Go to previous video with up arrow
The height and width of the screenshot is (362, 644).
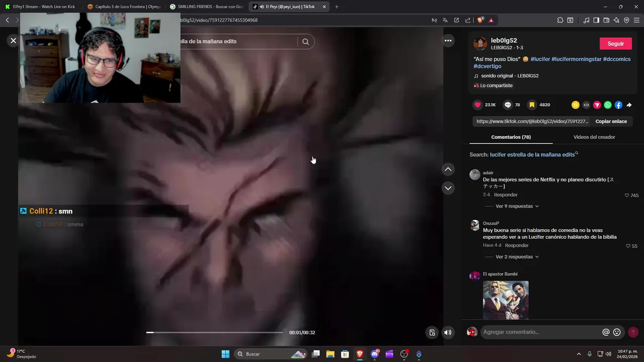click(x=448, y=169)
